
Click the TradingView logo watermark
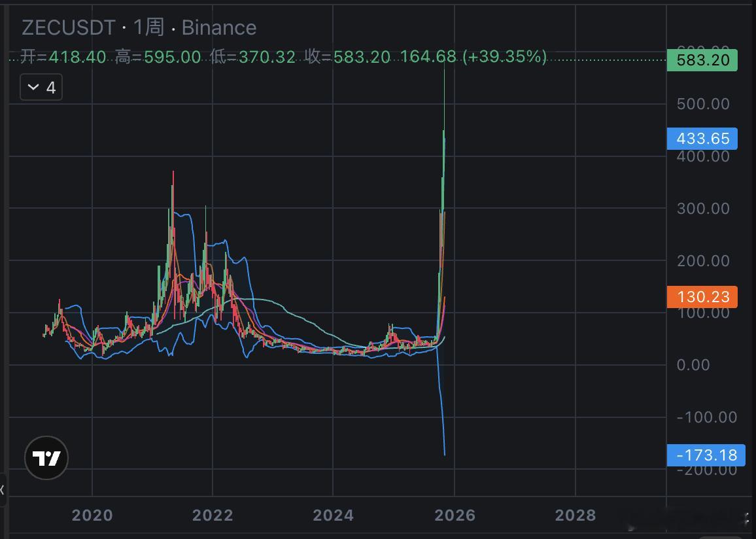click(46, 458)
